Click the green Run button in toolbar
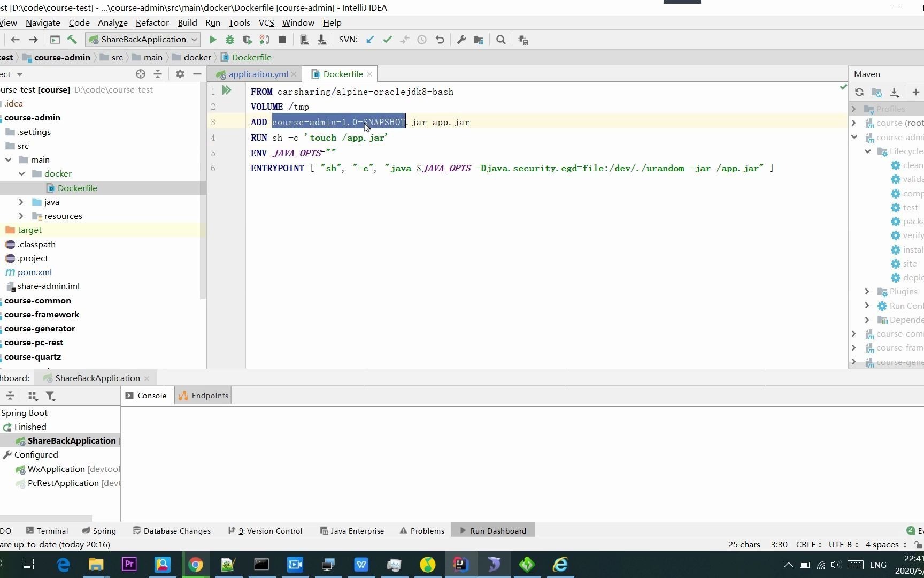The width and height of the screenshot is (924, 578). (213, 40)
